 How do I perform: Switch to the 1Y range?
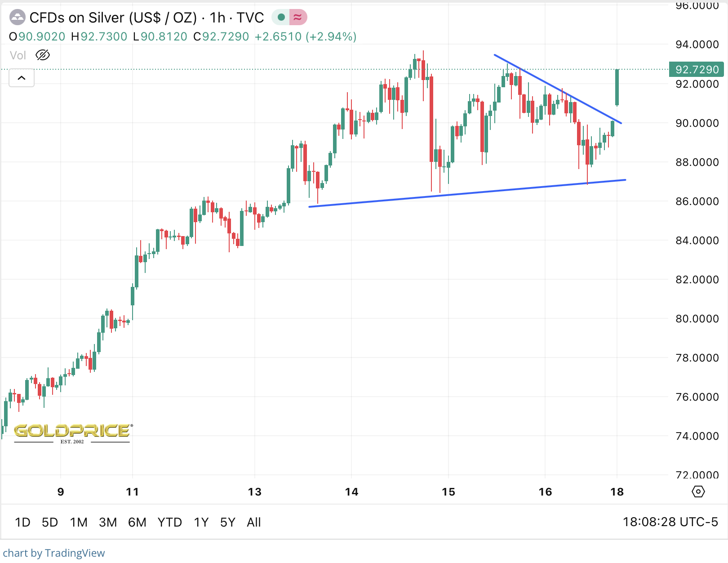coord(201,522)
